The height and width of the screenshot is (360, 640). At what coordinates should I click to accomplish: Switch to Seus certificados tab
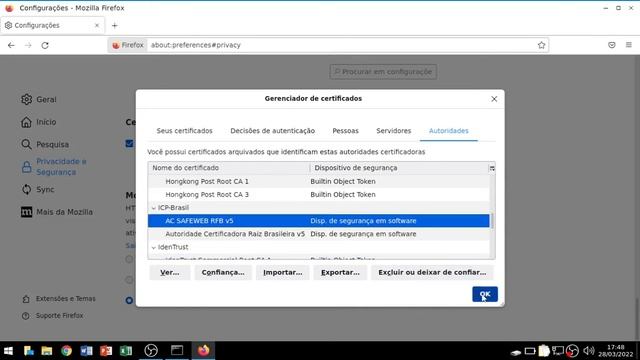coord(184,131)
